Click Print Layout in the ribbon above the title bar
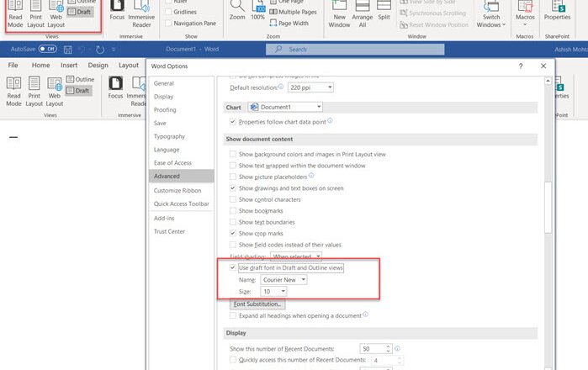This screenshot has width=588, height=370. pos(35,14)
